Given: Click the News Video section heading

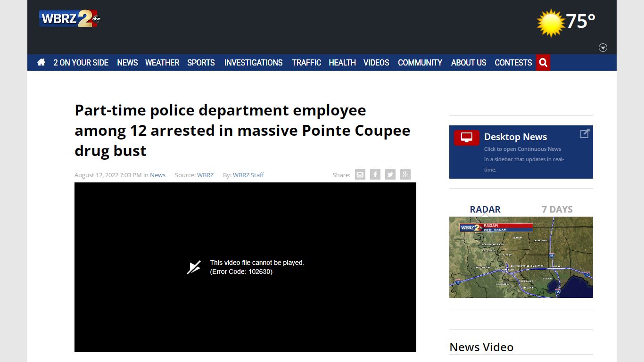Looking at the screenshot, I should 481,347.
